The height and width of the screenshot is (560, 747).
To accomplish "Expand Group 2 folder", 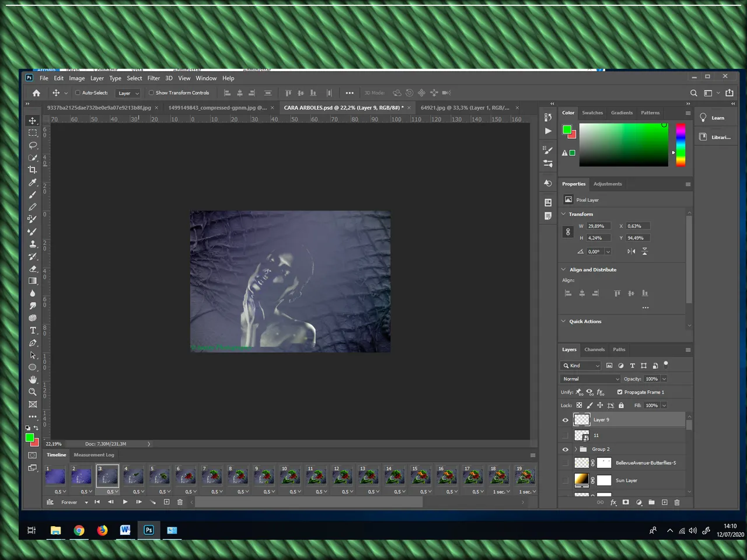I will pyautogui.click(x=575, y=449).
